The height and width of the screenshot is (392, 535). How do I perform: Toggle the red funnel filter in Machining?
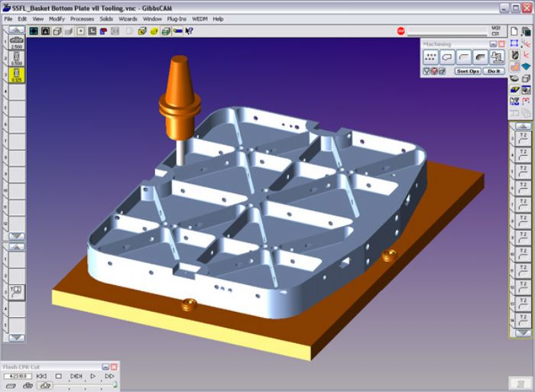pyautogui.click(x=434, y=71)
